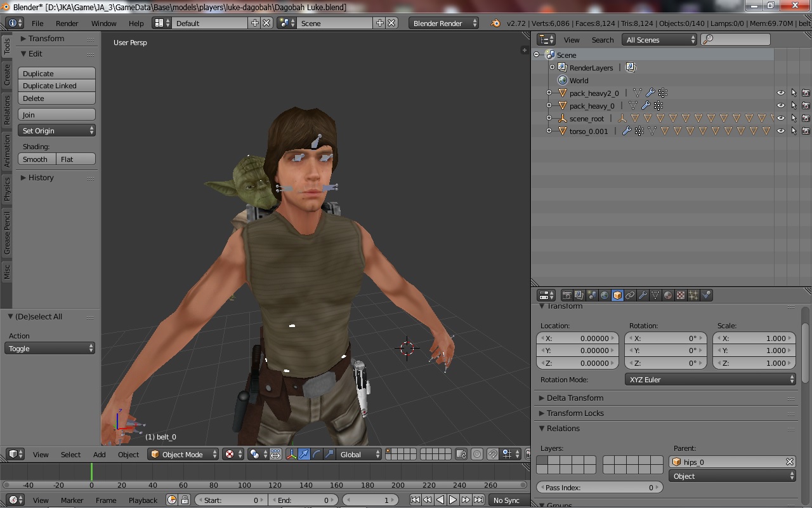Click the magnifier icon in the outliner search
812x508 pixels.
(x=709, y=39)
